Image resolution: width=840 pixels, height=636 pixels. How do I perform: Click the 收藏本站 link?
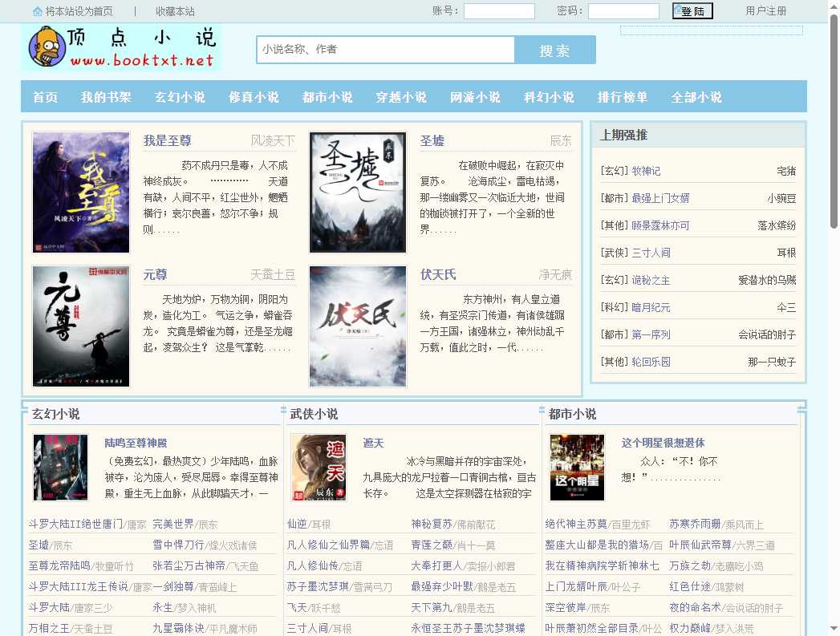[x=175, y=11]
